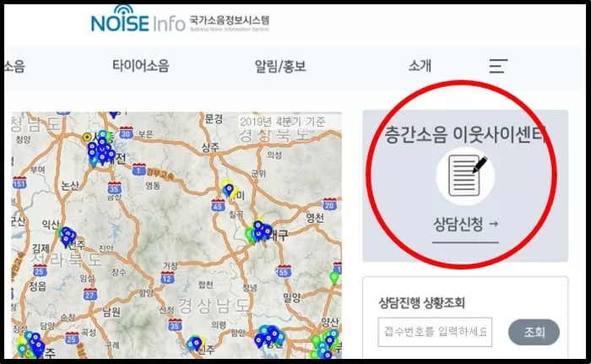Click the 국가소음정보시스템 title text
This screenshot has width=591, height=364.
229,20
